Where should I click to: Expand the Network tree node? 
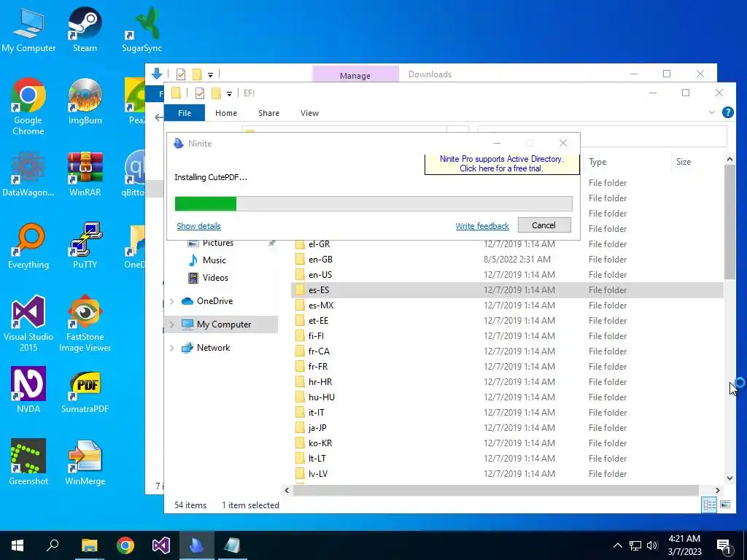172,348
